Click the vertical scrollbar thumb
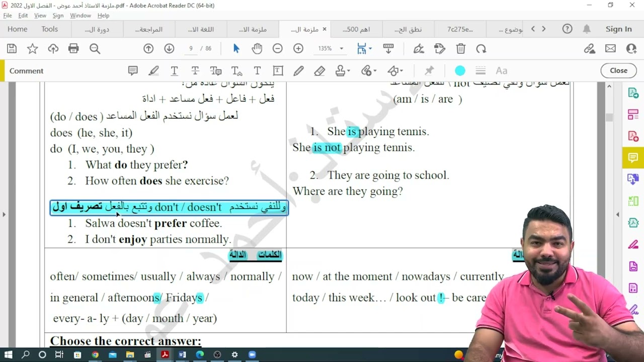Viewport: 644px width, 362px height. coord(609,117)
